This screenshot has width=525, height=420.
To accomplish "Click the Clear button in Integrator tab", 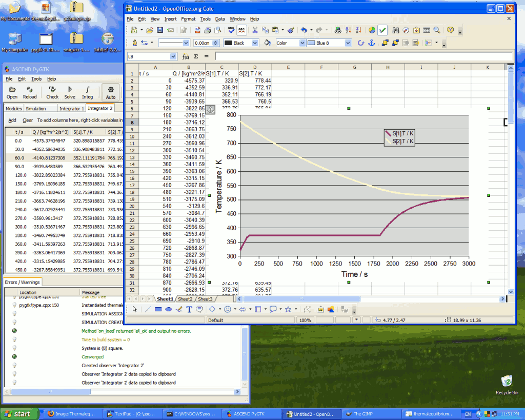I will [28, 121].
